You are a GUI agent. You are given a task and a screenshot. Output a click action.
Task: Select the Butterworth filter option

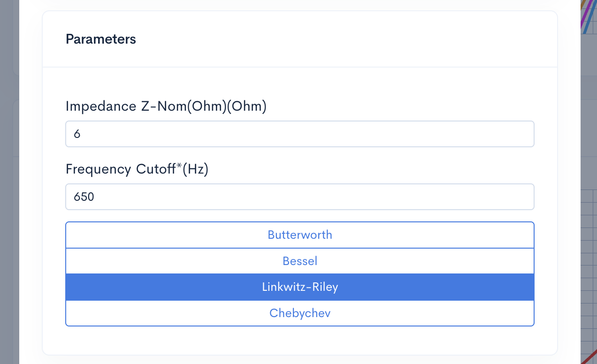click(x=299, y=235)
